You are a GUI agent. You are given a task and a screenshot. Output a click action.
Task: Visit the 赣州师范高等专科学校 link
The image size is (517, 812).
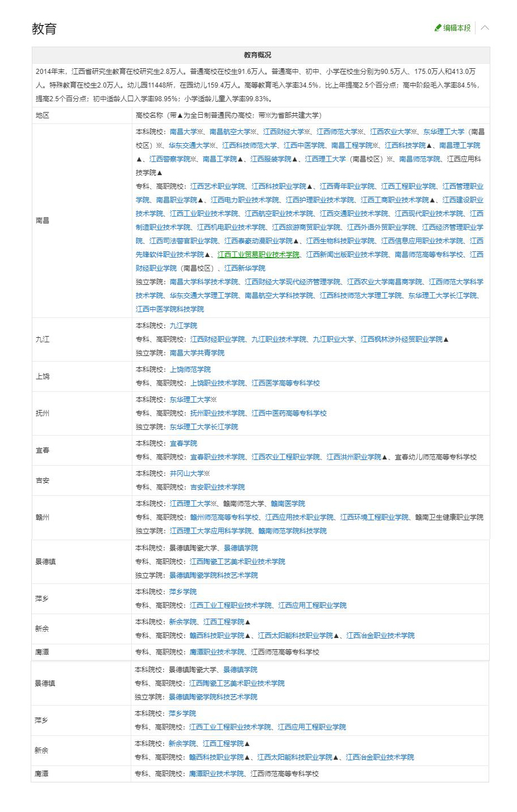click(224, 517)
